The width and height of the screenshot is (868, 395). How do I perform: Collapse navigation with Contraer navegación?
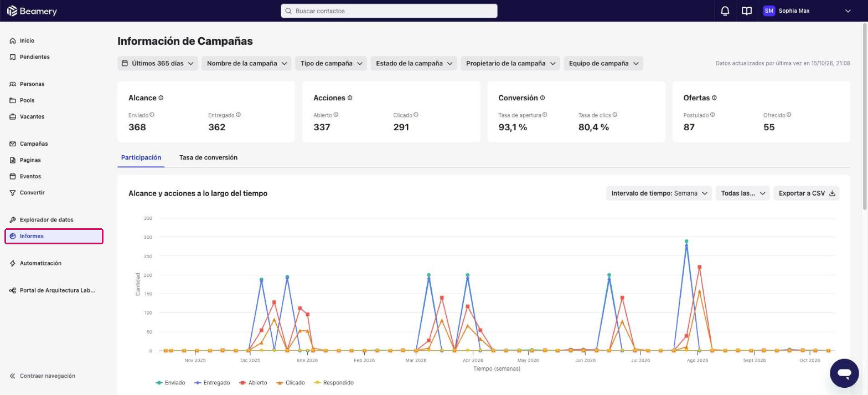(43, 376)
